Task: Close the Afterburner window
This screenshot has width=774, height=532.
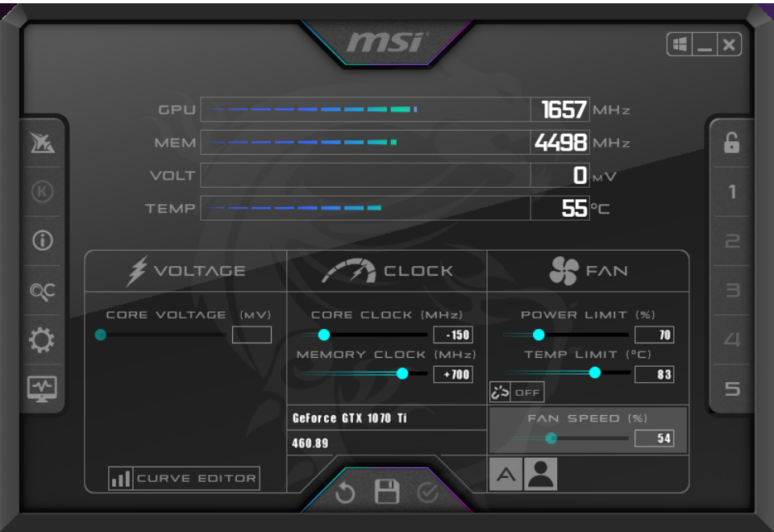Action: pyautogui.click(x=729, y=45)
